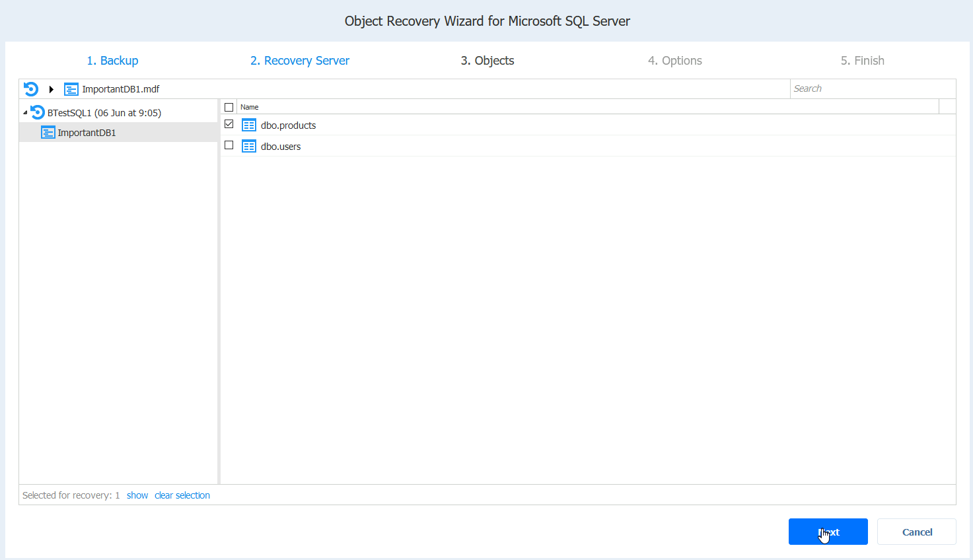Open step 4. Options
This screenshot has height=560, width=973.
(x=675, y=61)
